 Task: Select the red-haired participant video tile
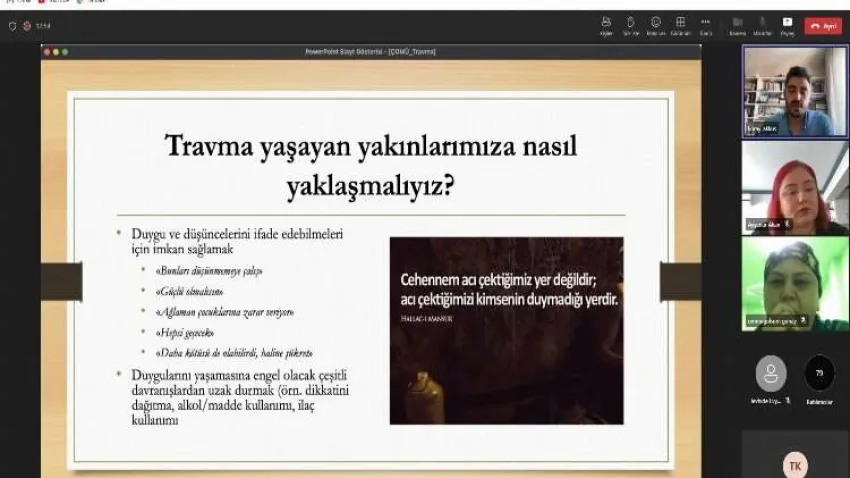pyautogui.click(x=795, y=186)
